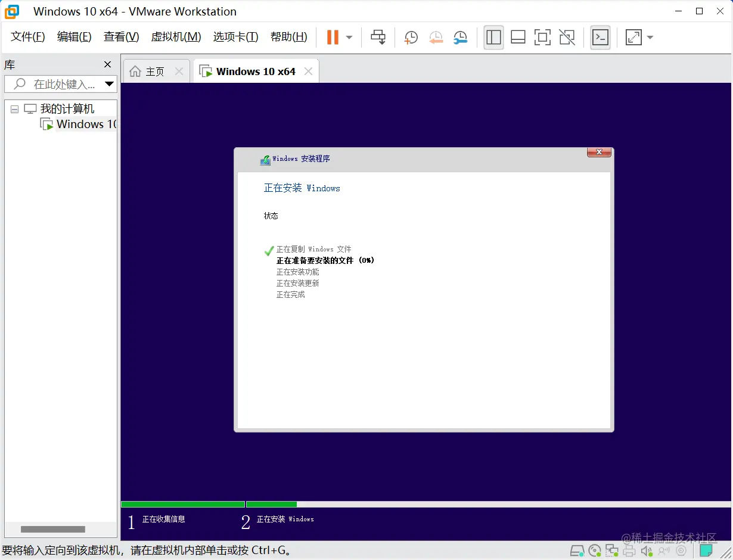Click the library horizontal scrollbar
Image resolution: width=733 pixels, height=560 pixels.
point(53,529)
